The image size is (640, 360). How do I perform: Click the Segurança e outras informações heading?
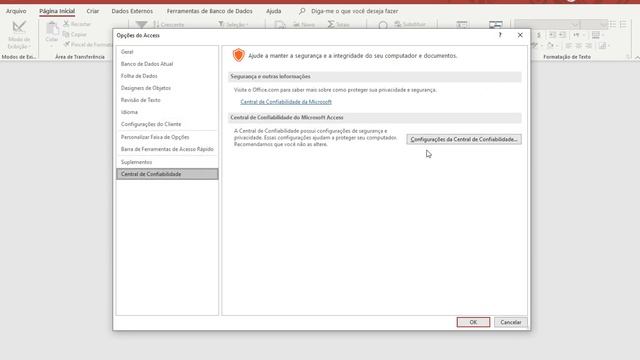pos(270,76)
